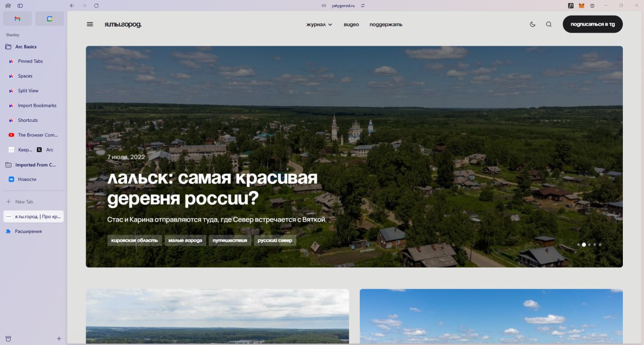Select the third carousel indicator dot

[589, 244]
